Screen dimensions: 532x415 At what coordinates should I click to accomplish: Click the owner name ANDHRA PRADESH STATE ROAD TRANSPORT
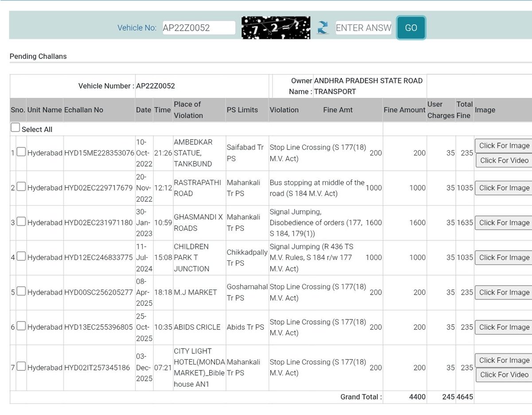tap(368, 86)
